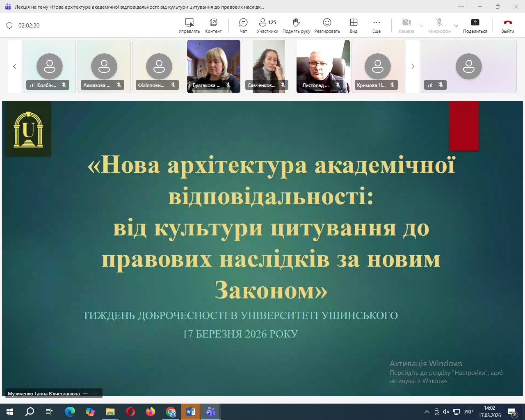Open the Еще more options menu
This screenshot has width=525, height=420.
pyautogui.click(x=377, y=25)
